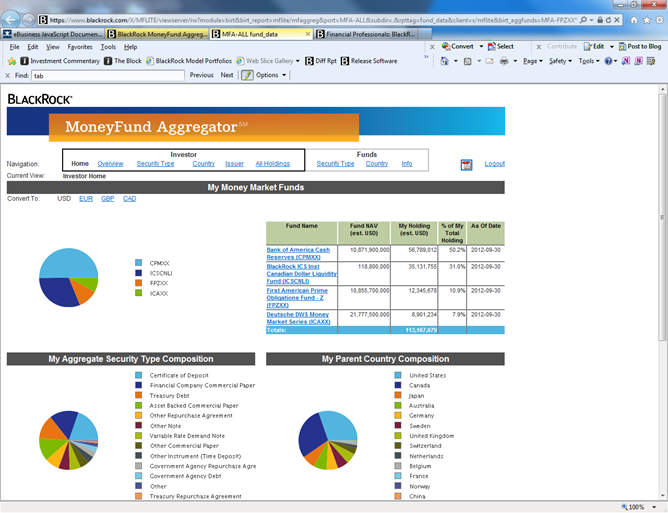
Task: Convert holdings to GBP
Action: click(107, 199)
